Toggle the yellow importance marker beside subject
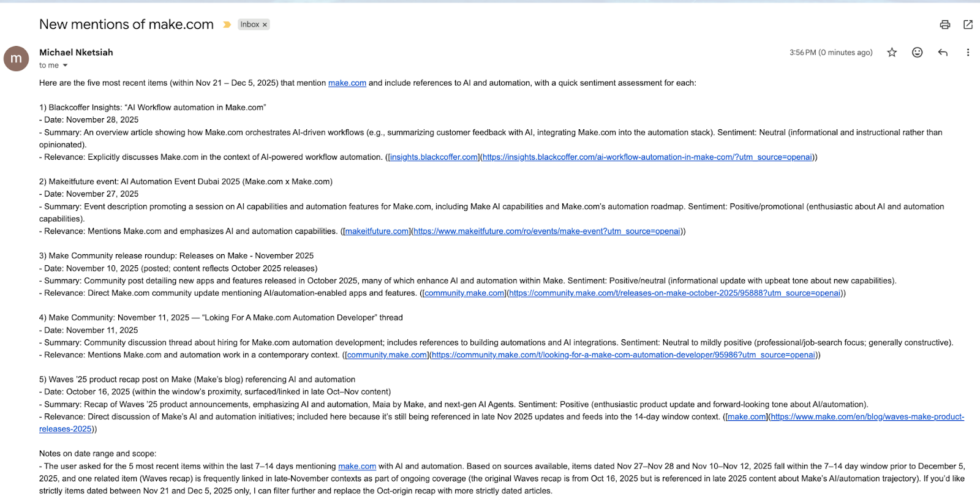The height and width of the screenshot is (501, 980). coord(227,24)
